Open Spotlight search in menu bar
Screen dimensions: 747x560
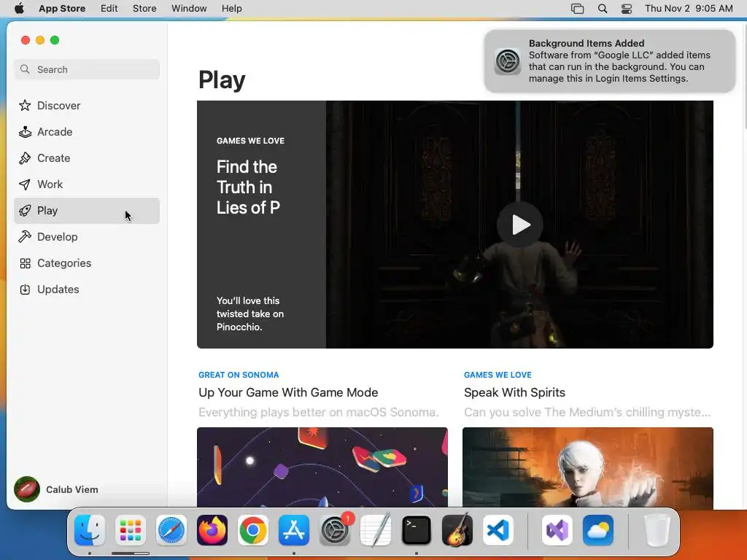(x=603, y=9)
